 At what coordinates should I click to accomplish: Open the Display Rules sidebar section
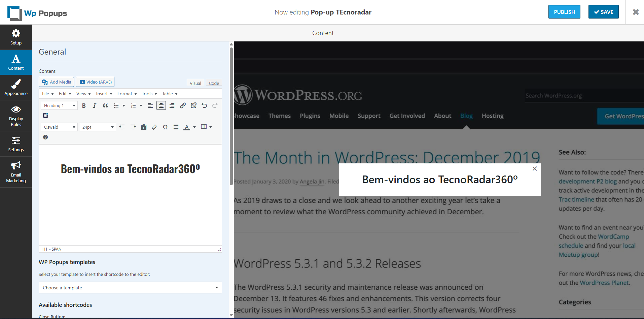[16, 116]
